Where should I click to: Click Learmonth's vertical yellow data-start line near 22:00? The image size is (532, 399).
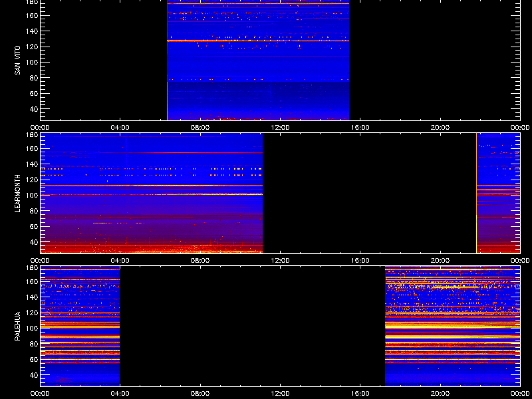(x=477, y=193)
